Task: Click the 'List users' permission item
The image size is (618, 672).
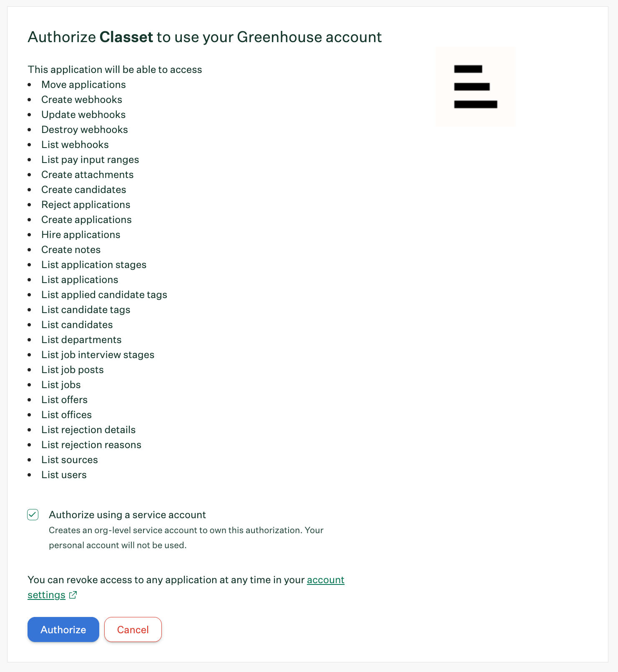Action: pyautogui.click(x=64, y=475)
